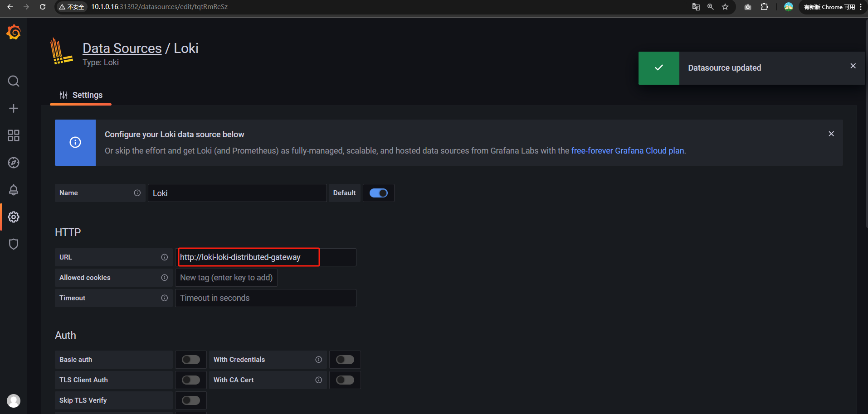Click the info icon next to With CA Cert
868x414 pixels.
point(318,380)
